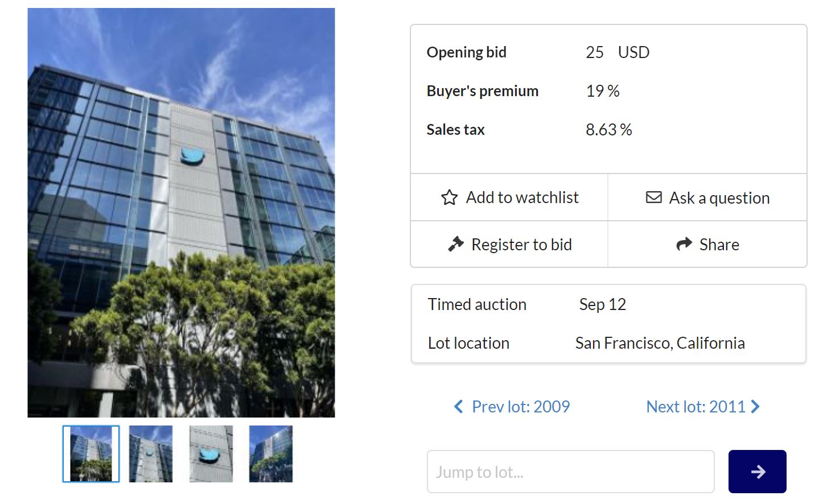This screenshot has height=504, width=823.
Task: Click the envelope icon for questions
Action: click(654, 197)
